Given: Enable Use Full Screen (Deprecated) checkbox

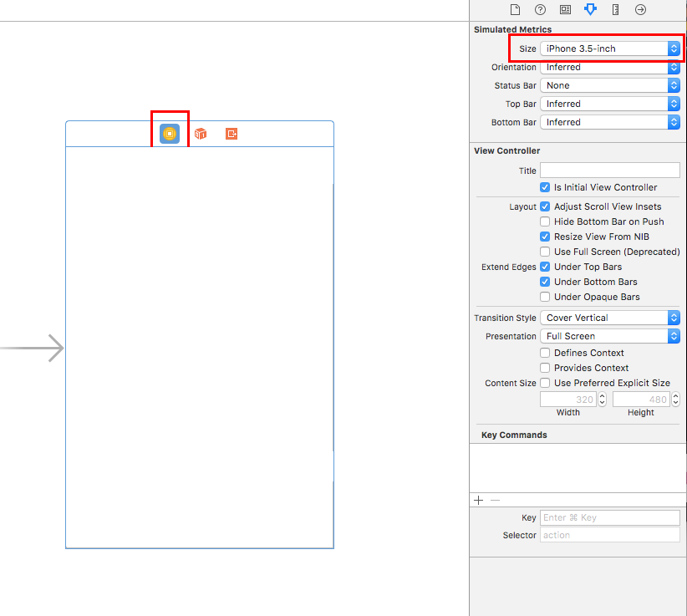Looking at the screenshot, I should click(x=545, y=252).
